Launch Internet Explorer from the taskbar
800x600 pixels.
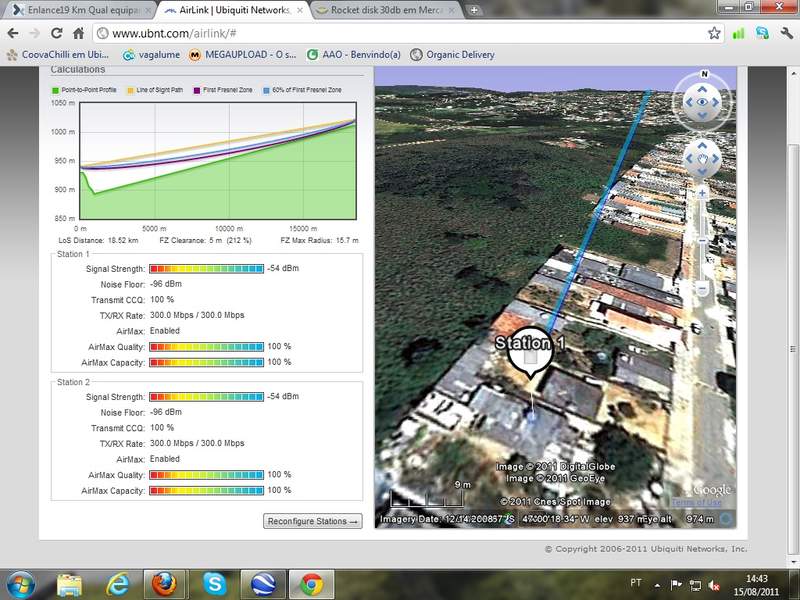118,585
